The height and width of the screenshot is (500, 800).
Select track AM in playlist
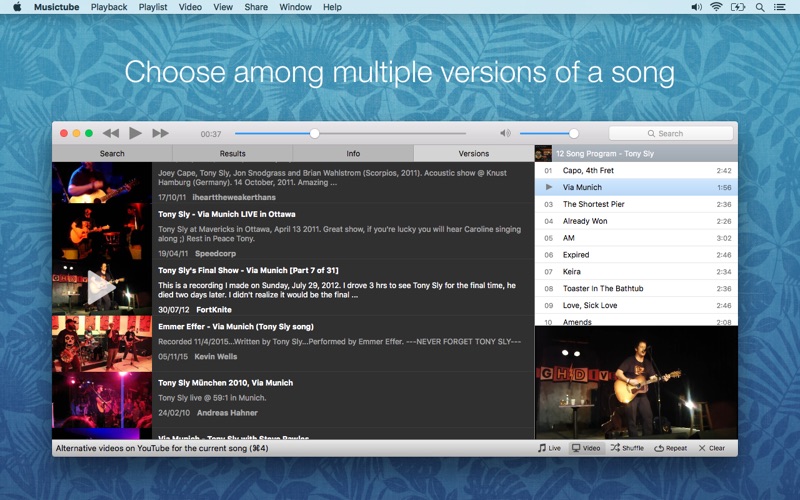tap(636, 238)
